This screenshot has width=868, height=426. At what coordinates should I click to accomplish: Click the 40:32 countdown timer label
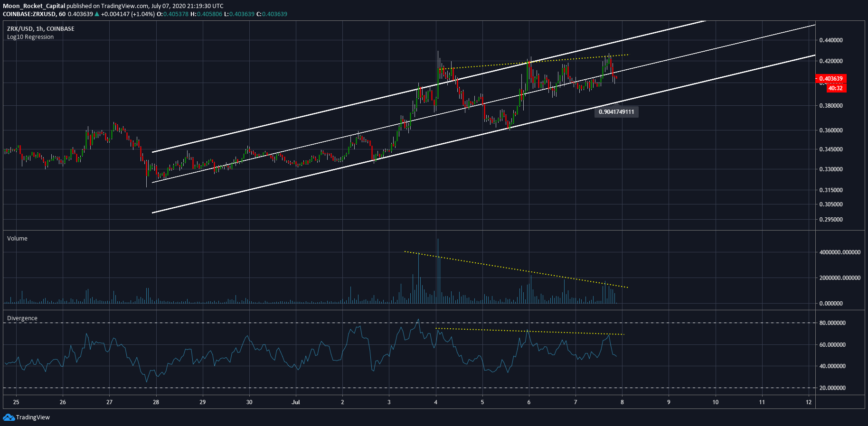[x=835, y=88]
